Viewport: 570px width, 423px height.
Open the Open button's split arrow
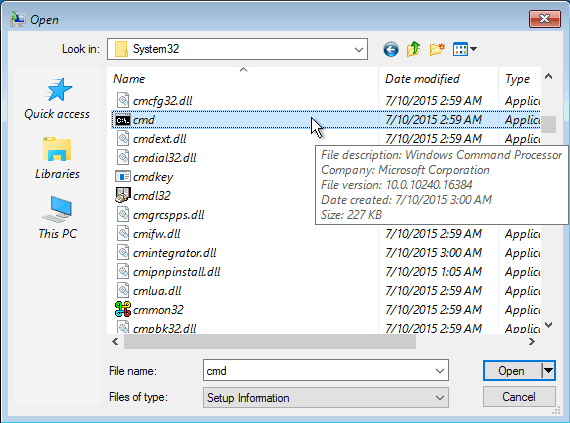tap(548, 371)
